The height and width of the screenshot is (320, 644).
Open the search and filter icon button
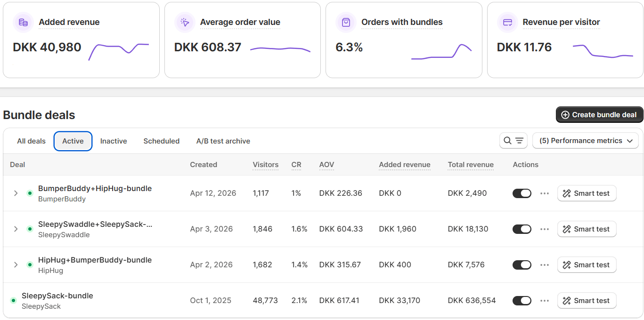pos(514,141)
